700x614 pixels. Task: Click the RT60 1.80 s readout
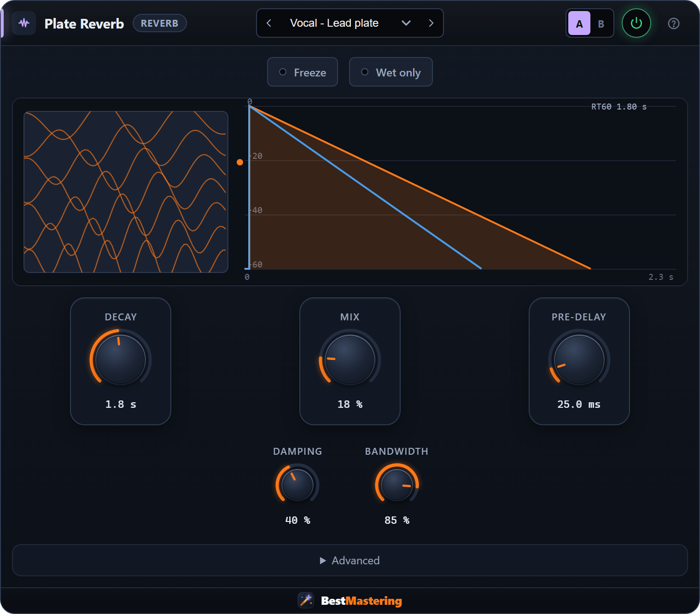[x=618, y=107]
